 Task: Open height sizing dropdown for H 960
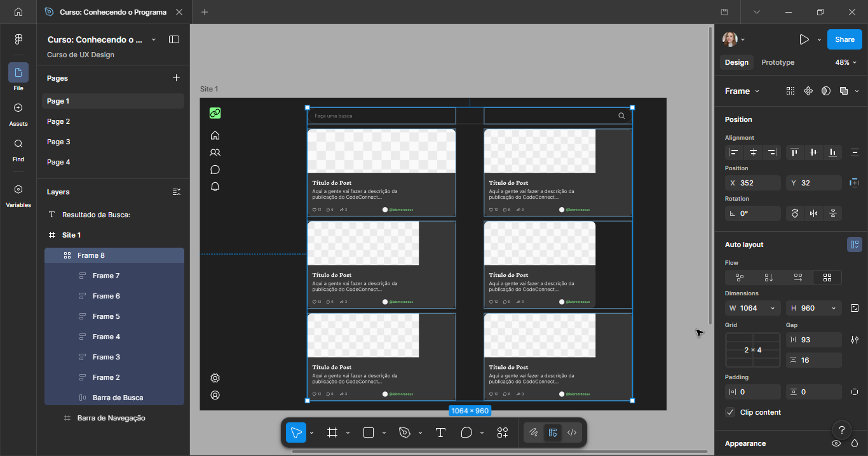tap(833, 308)
